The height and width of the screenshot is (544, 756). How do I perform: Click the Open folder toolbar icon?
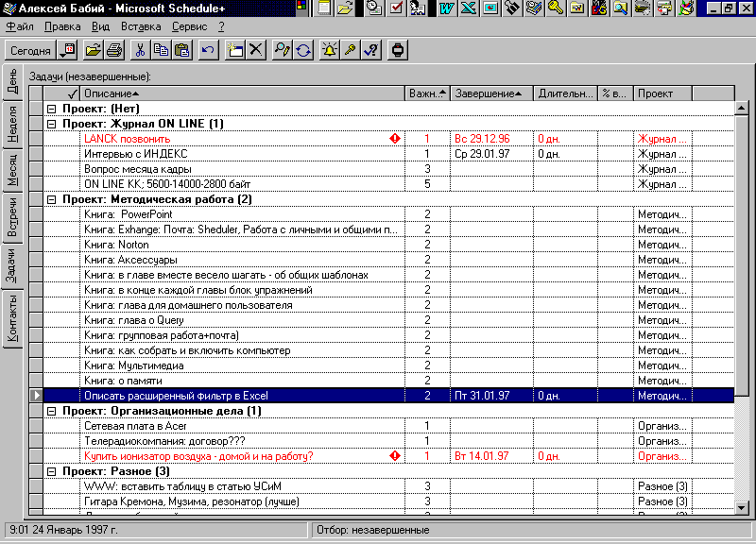[93, 50]
